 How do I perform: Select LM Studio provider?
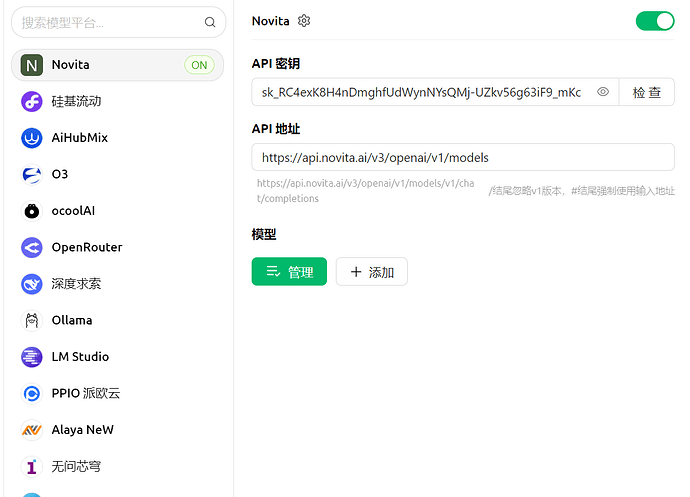(x=117, y=357)
